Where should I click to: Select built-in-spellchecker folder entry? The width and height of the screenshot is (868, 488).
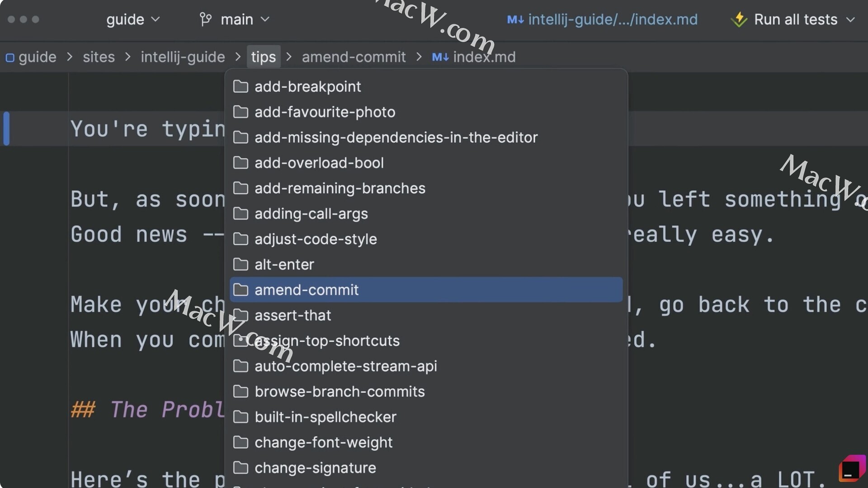(x=426, y=417)
